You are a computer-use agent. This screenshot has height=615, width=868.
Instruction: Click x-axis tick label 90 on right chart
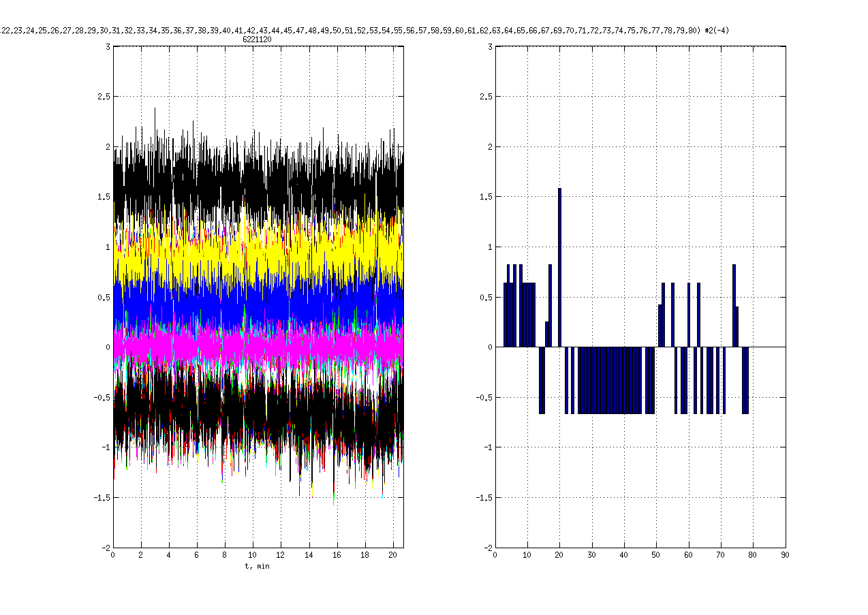click(x=785, y=555)
